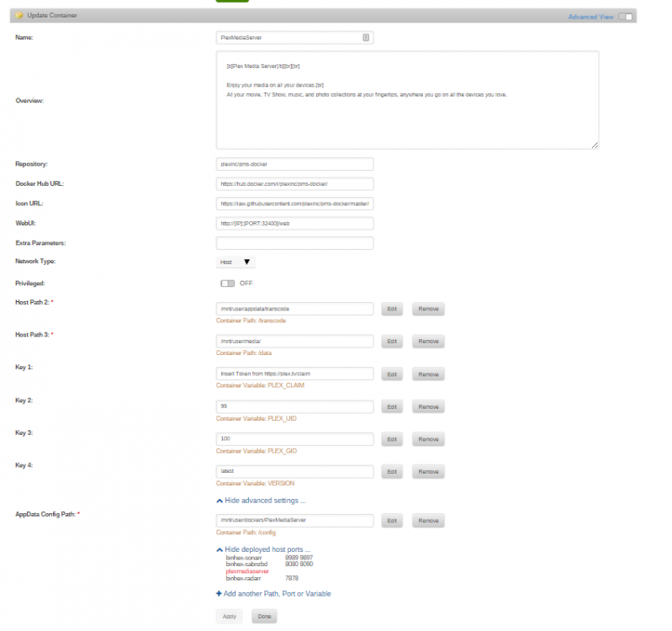
Task: Remove Key 3 PLEX_GID variable
Action: [429, 439]
